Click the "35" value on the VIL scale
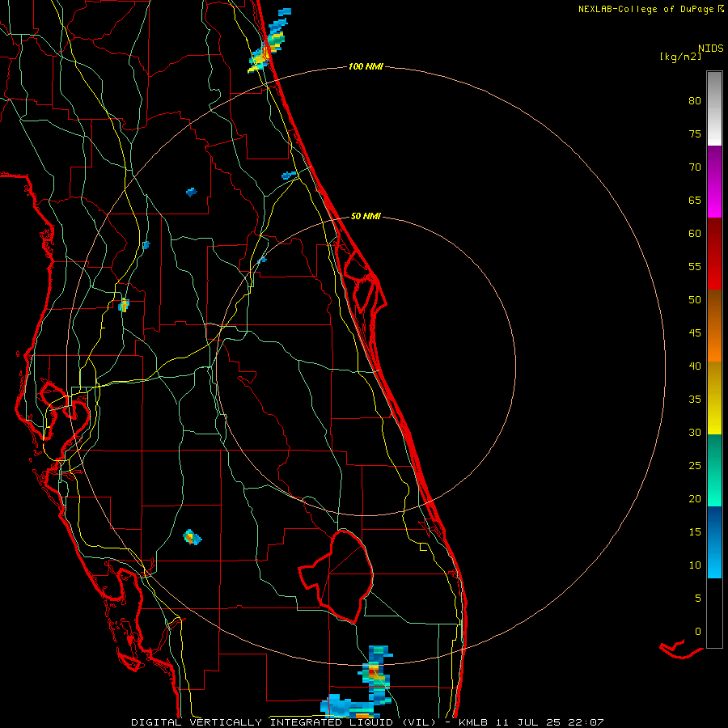 point(695,400)
